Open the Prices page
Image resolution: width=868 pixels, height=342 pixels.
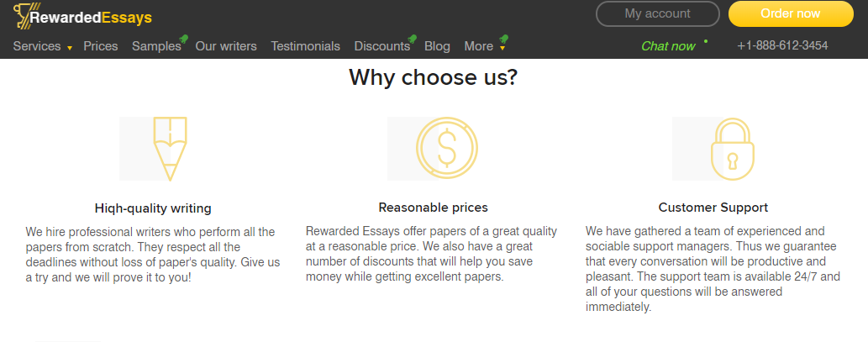pyautogui.click(x=101, y=46)
